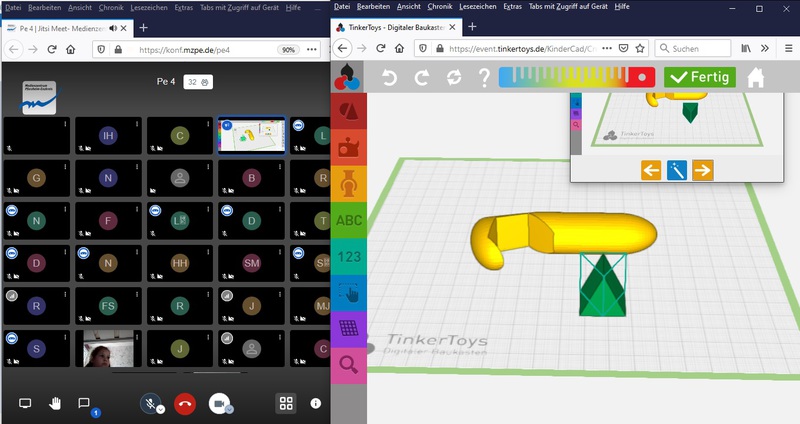Click the home icon in TinkerToys

(756, 77)
